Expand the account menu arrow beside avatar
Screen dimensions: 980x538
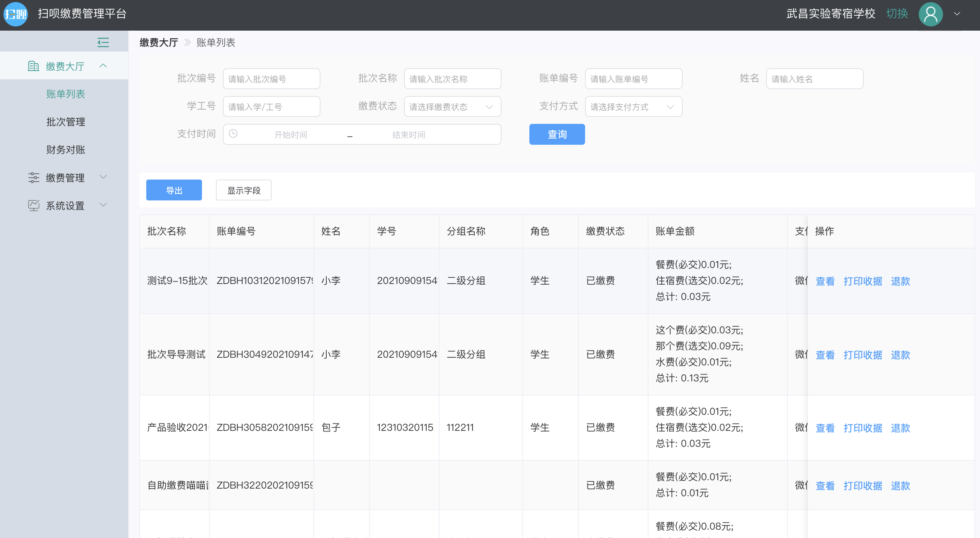tap(957, 14)
